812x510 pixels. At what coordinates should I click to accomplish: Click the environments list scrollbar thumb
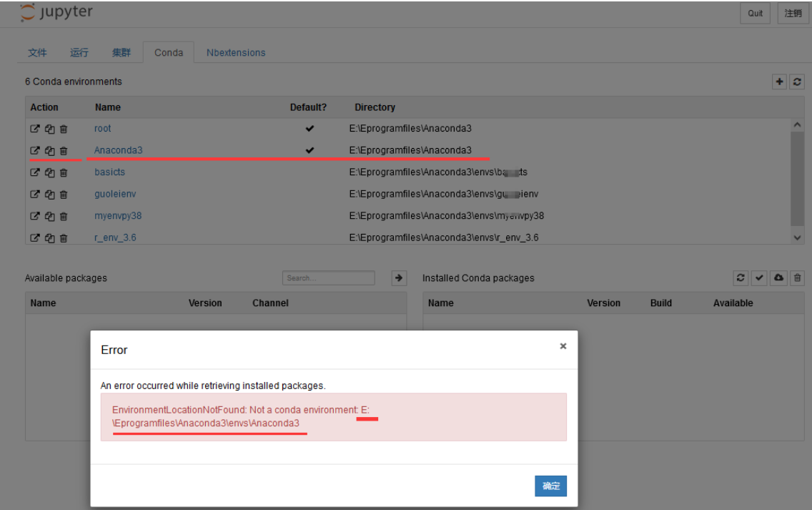tap(797, 179)
